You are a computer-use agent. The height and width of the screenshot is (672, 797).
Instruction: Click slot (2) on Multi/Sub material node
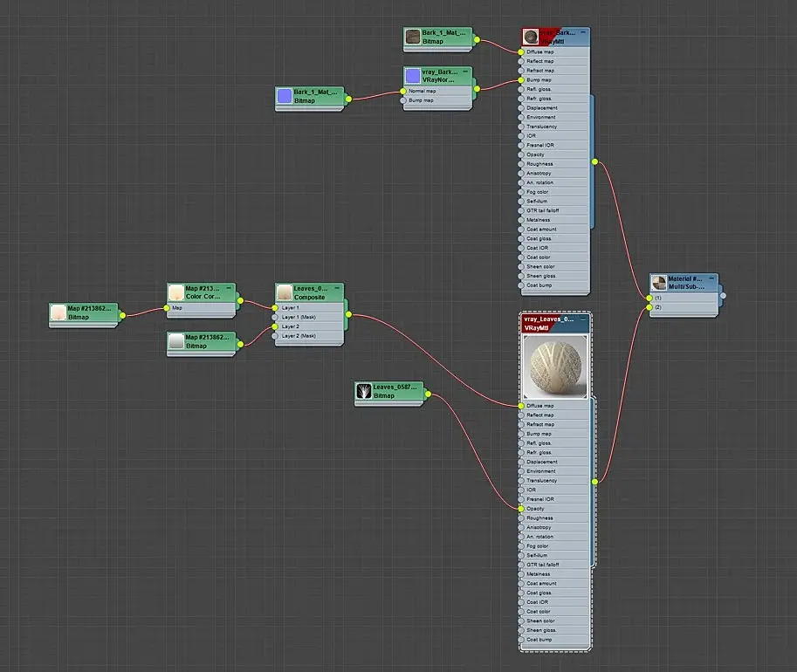coord(684,307)
